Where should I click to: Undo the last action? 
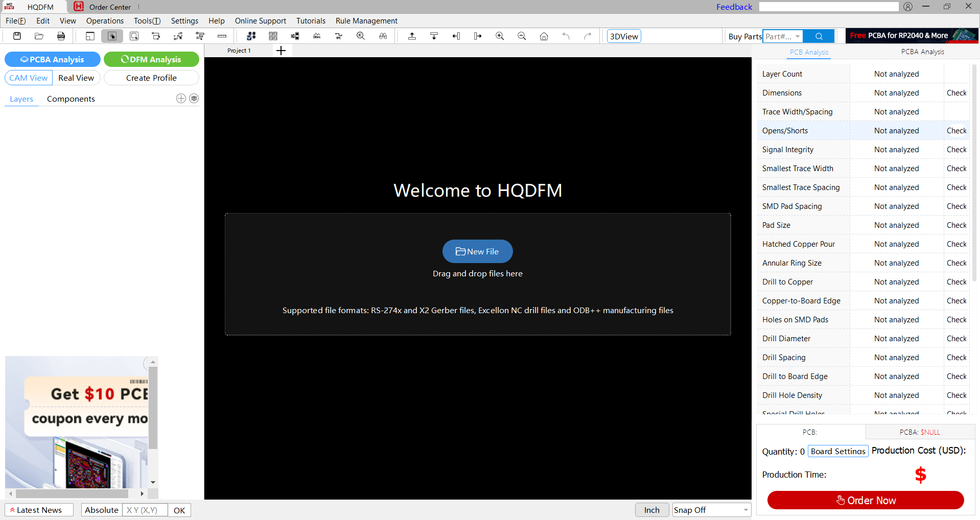point(566,36)
